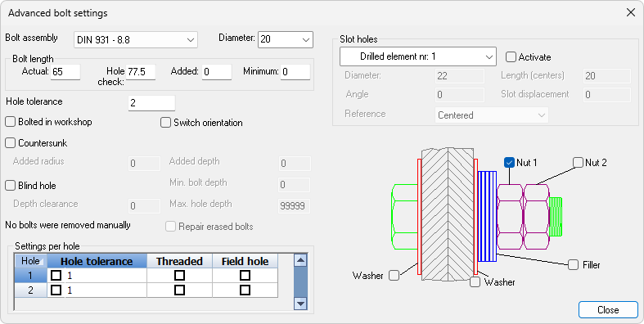
Task: Click tolerance value cell in hole row 2
Action: pos(106,290)
